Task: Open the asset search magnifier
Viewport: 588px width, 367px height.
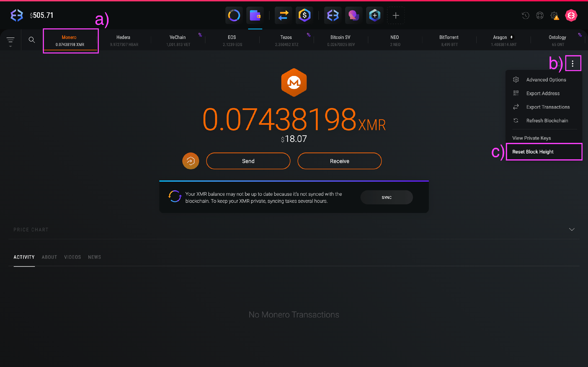Action: [32, 40]
